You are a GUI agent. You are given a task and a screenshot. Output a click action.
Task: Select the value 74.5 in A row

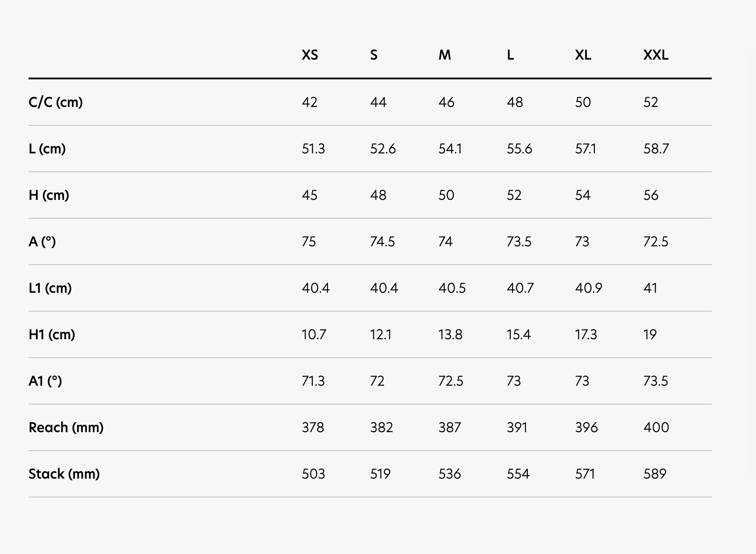pos(382,241)
